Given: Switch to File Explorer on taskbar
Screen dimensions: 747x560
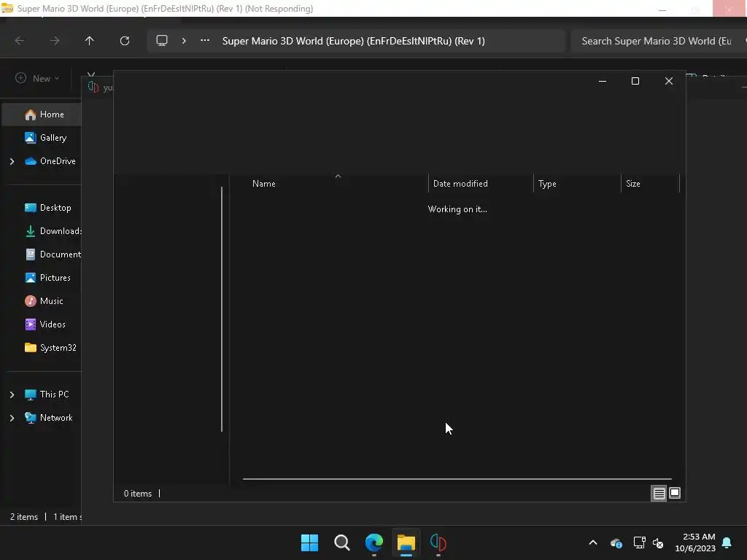Looking at the screenshot, I should pyautogui.click(x=406, y=542).
